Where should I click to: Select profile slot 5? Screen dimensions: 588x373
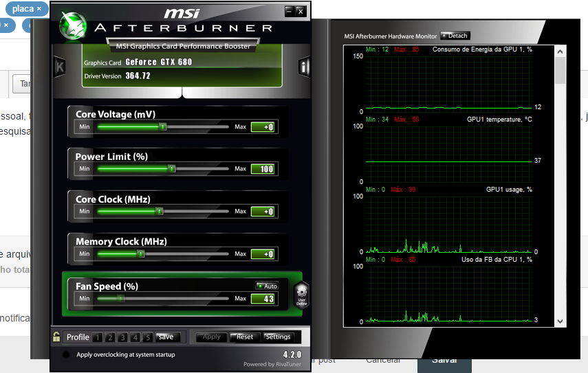point(148,337)
